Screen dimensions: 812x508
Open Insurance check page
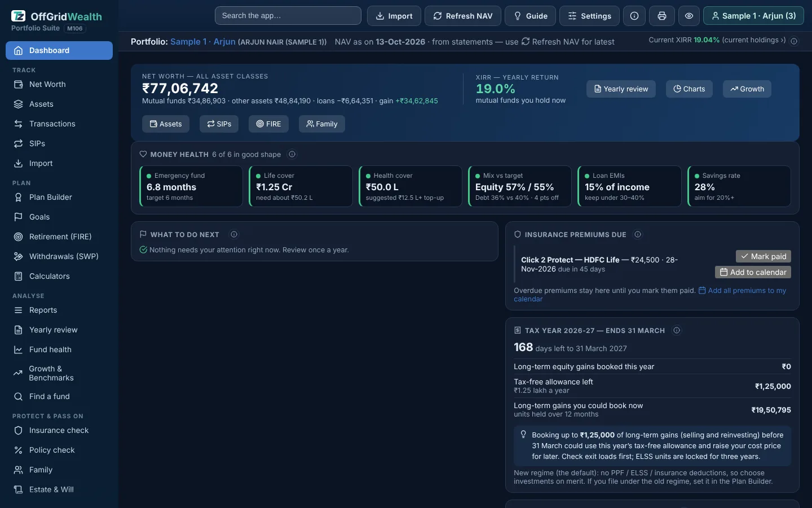coord(59,430)
